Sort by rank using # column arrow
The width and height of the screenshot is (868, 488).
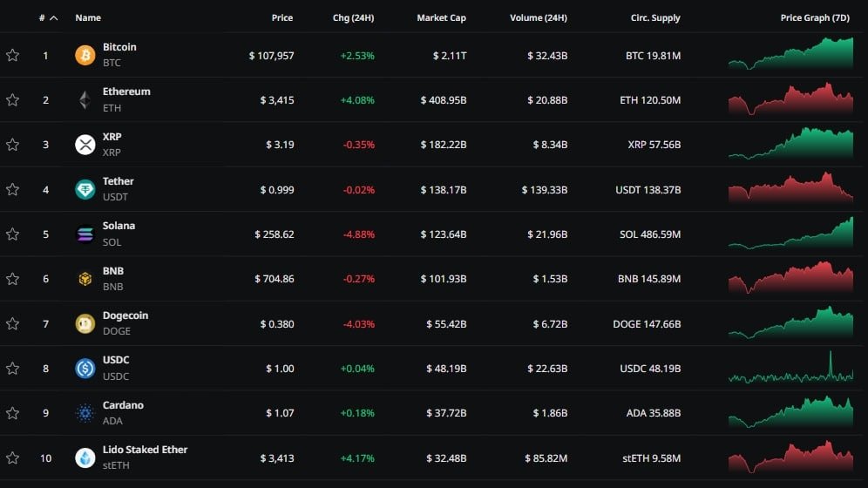53,17
